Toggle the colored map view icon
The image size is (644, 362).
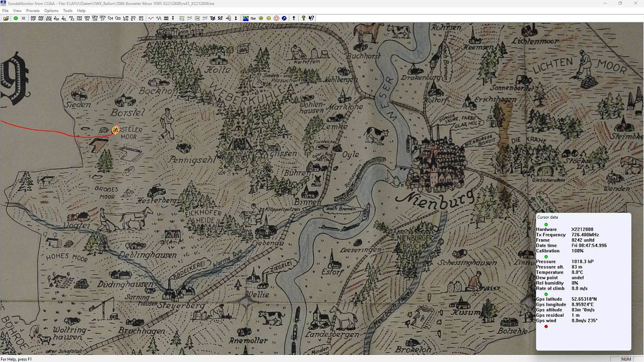pos(246,18)
